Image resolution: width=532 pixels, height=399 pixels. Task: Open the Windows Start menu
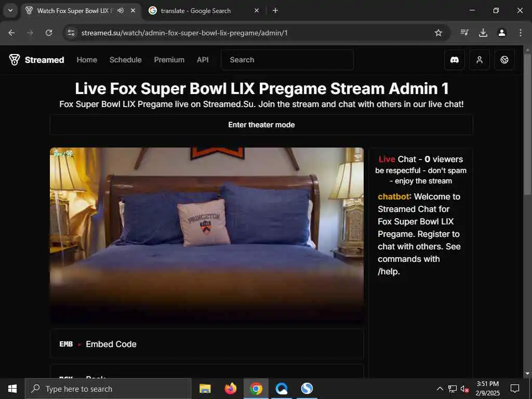click(x=12, y=389)
